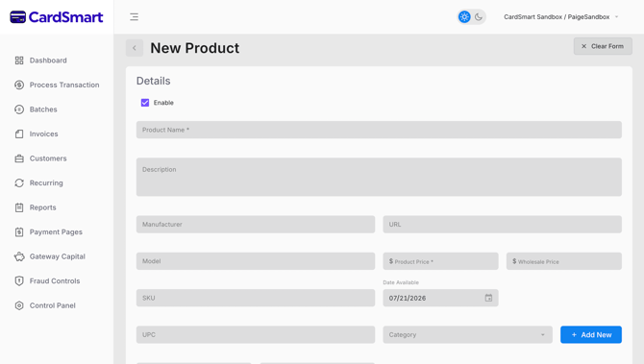Click the Invoices document icon
This screenshot has width=644, height=364.
point(19,133)
